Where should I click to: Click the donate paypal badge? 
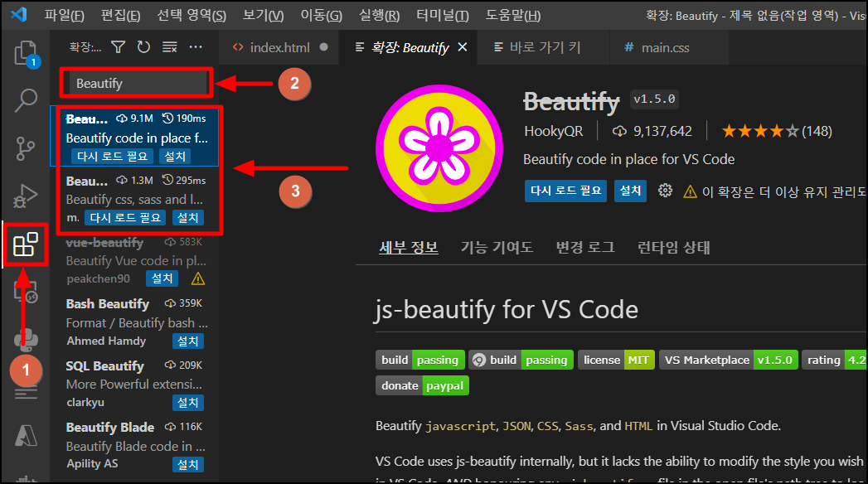(x=422, y=385)
